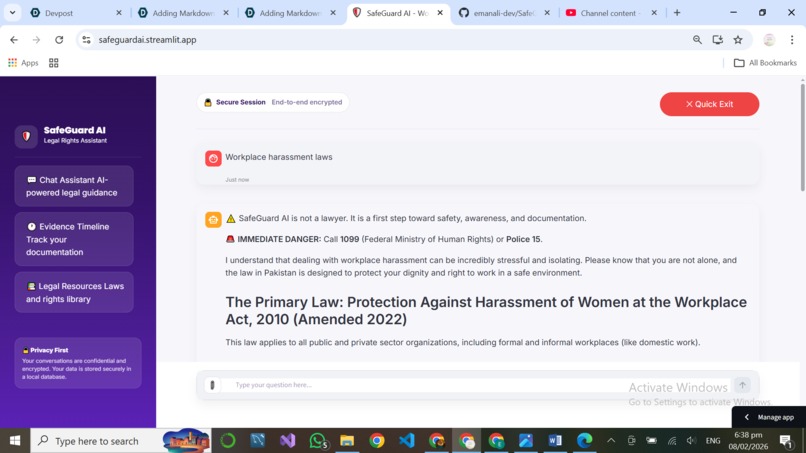This screenshot has width=806, height=453.
Task: Click the SafeGuard AI shield logo
Action: [26, 136]
